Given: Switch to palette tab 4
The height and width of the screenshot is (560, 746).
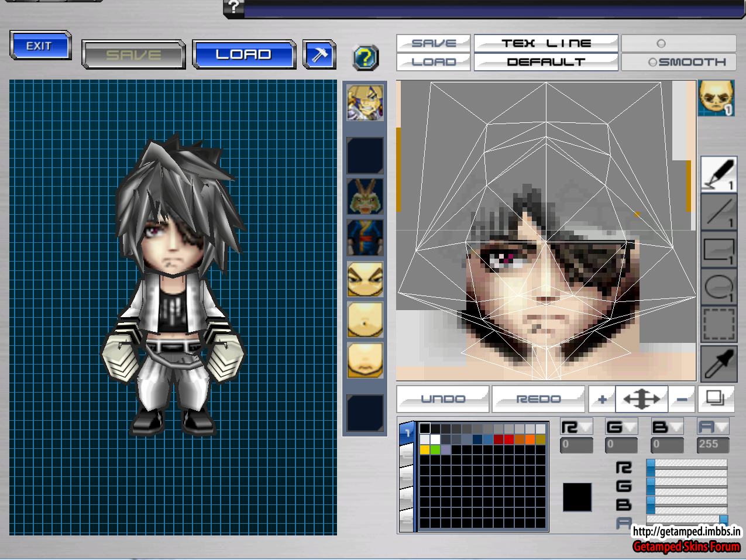Looking at the screenshot, I should point(407,497).
